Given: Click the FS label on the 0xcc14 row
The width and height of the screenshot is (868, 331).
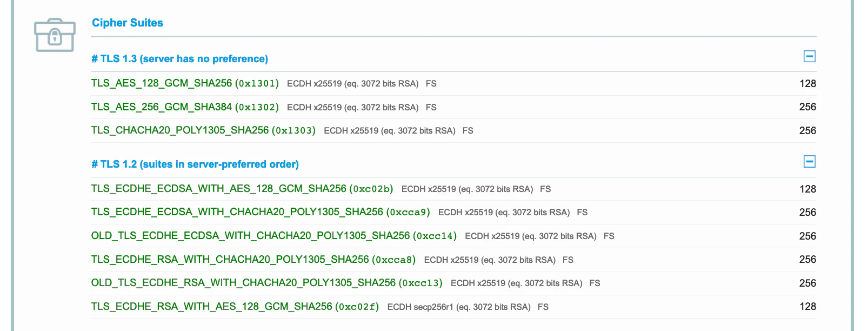Looking at the screenshot, I should [609, 236].
